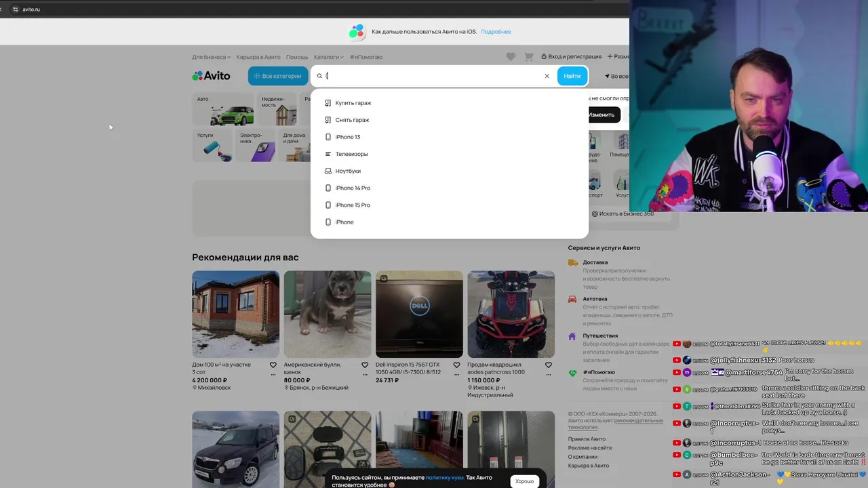Like the Дом 100 м² listing
Image resolution: width=868 pixels, height=488 pixels.
273,365
